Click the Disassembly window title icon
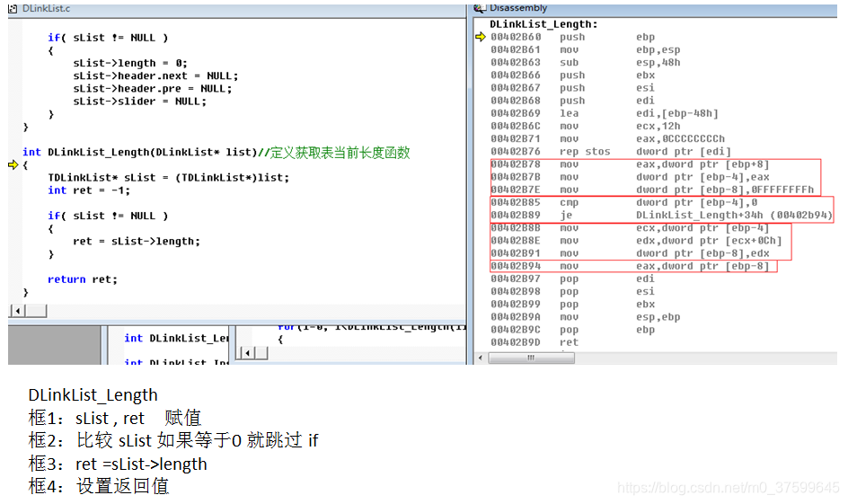848x504 pixels. pyautogui.click(x=479, y=8)
